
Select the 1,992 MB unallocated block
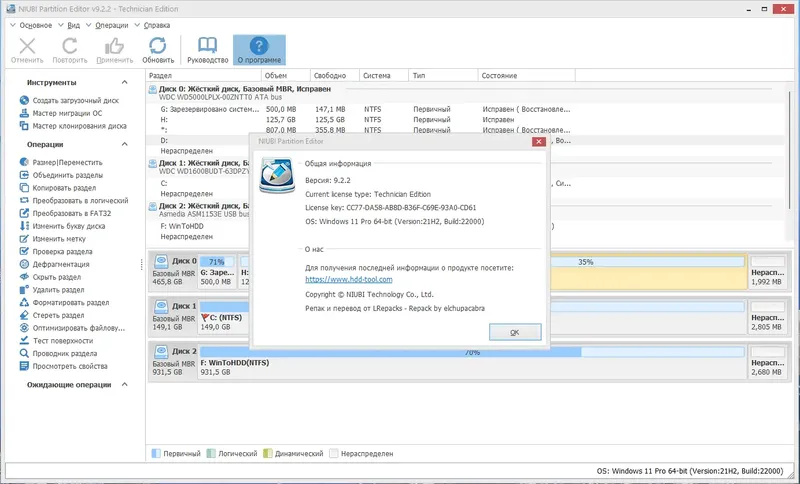pos(767,271)
